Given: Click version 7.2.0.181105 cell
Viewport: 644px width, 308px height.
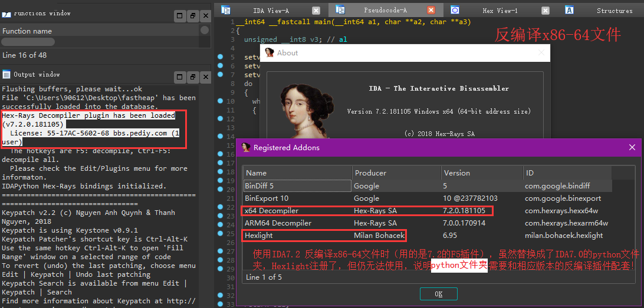Looking at the screenshot, I should [464, 211].
